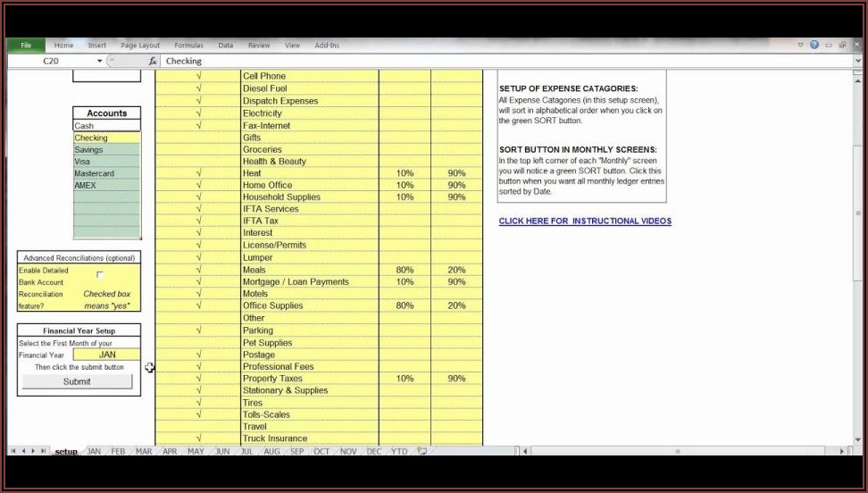868x493 pixels.
Task: Toggle check mark for Tires row
Action: coord(199,403)
